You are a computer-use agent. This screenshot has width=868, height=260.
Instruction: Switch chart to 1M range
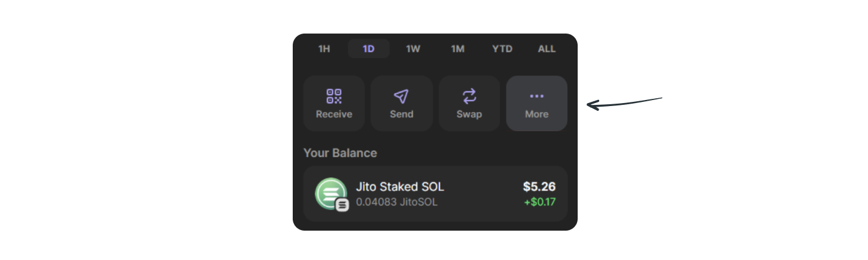457,49
